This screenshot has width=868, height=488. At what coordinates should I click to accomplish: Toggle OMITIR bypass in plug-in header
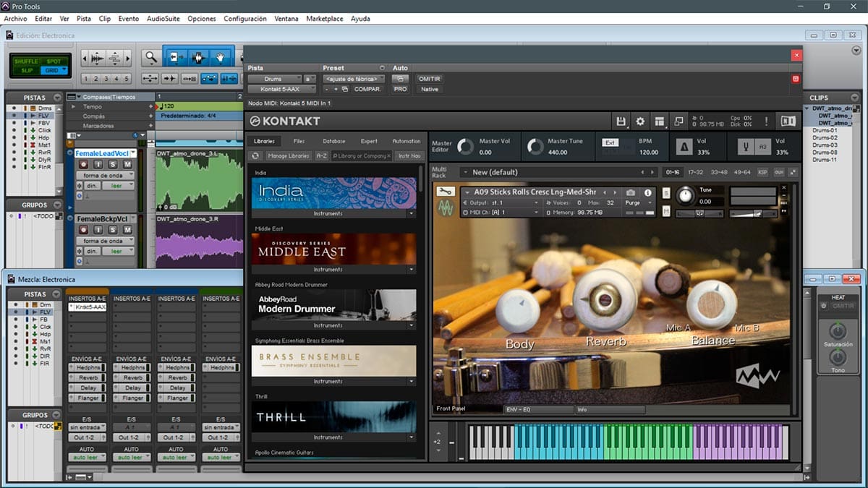(429, 79)
